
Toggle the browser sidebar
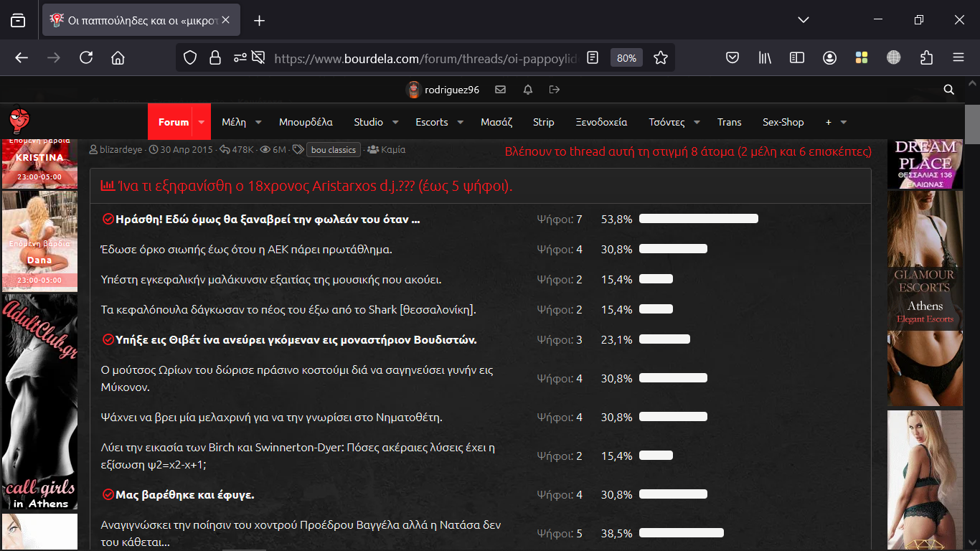click(797, 57)
